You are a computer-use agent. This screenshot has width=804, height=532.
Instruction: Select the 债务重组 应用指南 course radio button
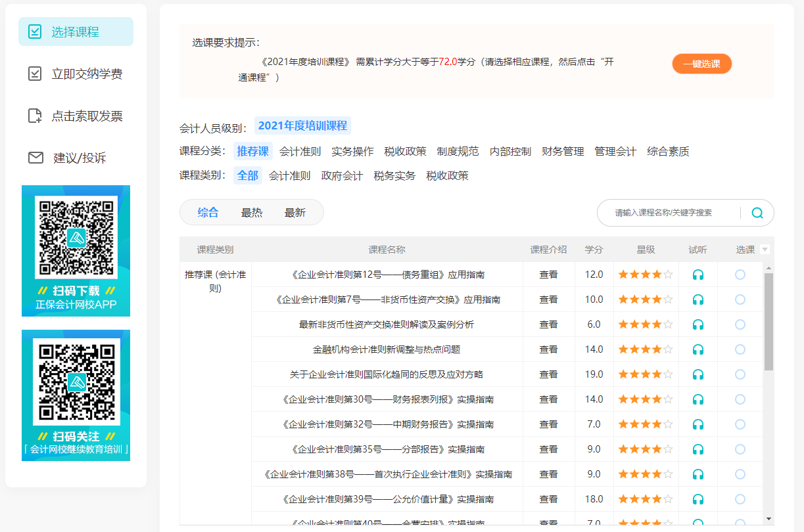click(x=740, y=275)
